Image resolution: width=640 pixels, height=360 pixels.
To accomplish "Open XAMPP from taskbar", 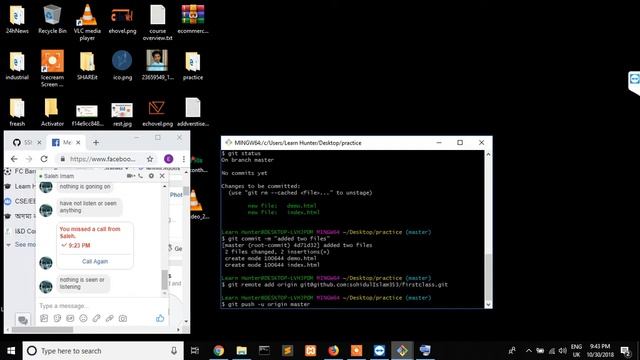I will pos(311,351).
